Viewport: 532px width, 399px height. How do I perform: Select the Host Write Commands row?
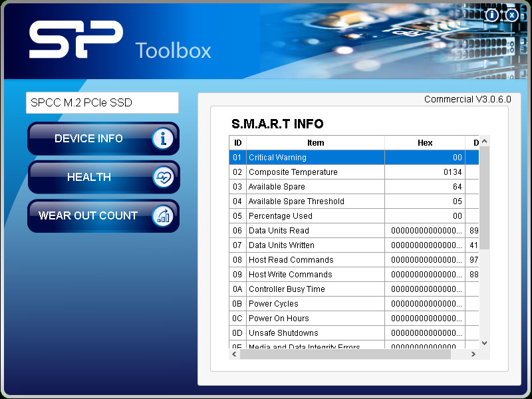[x=354, y=274]
